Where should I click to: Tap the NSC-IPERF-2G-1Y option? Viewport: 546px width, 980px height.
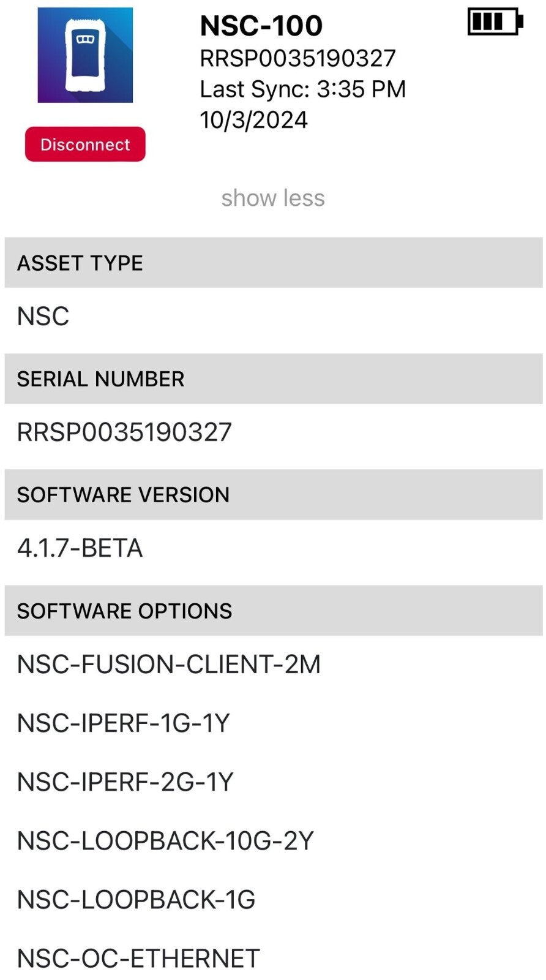(x=125, y=782)
